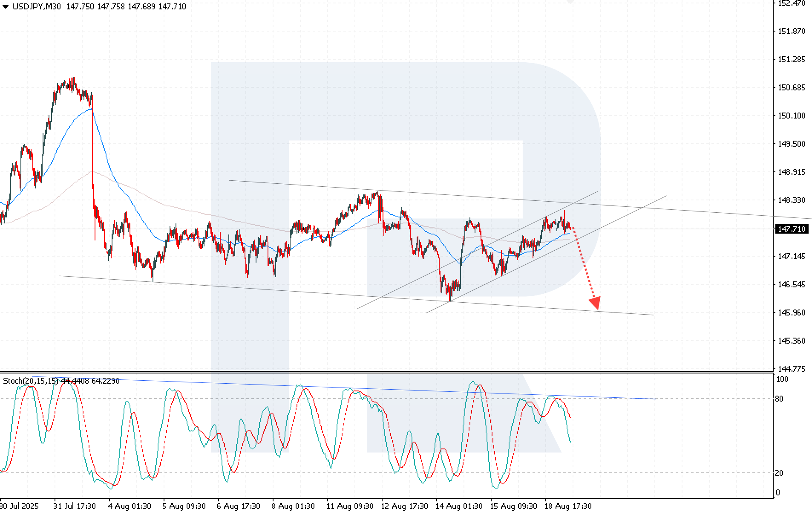The image size is (812, 515).
Task: Click the Stochastic 100 level label
Action: [782, 379]
